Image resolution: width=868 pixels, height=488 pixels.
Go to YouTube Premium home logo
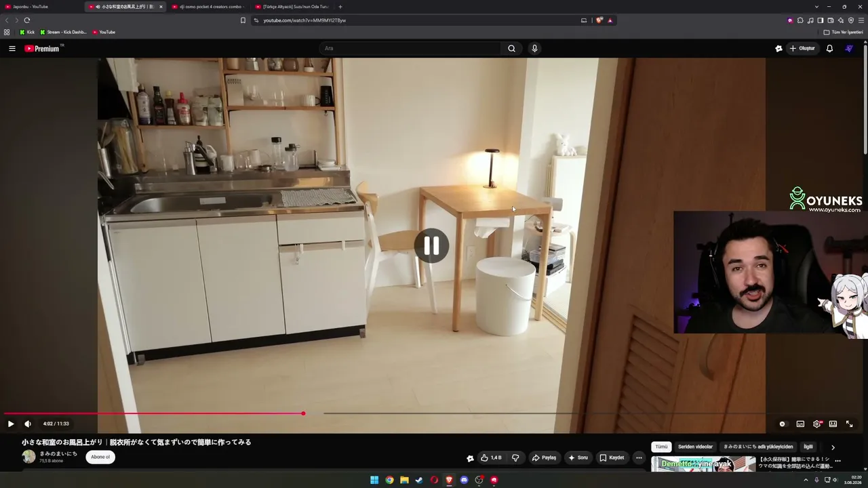(x=42, y=48)
